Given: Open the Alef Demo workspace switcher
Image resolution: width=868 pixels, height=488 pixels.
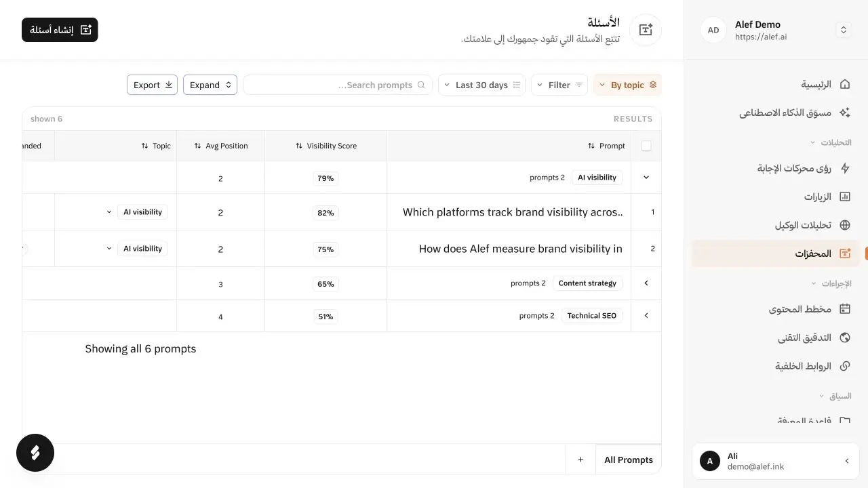Looking at the screenshot, I should tap(844, 30).
